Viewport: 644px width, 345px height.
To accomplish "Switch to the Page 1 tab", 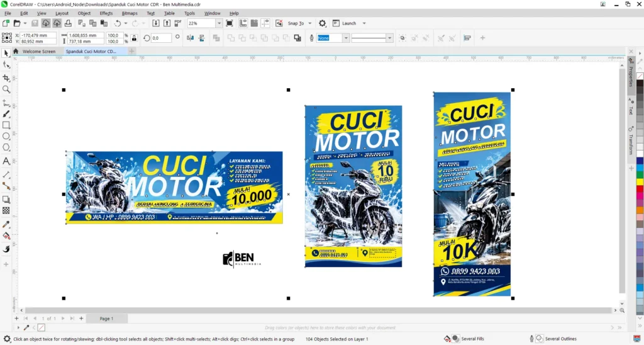I will (x=106, y=319).
